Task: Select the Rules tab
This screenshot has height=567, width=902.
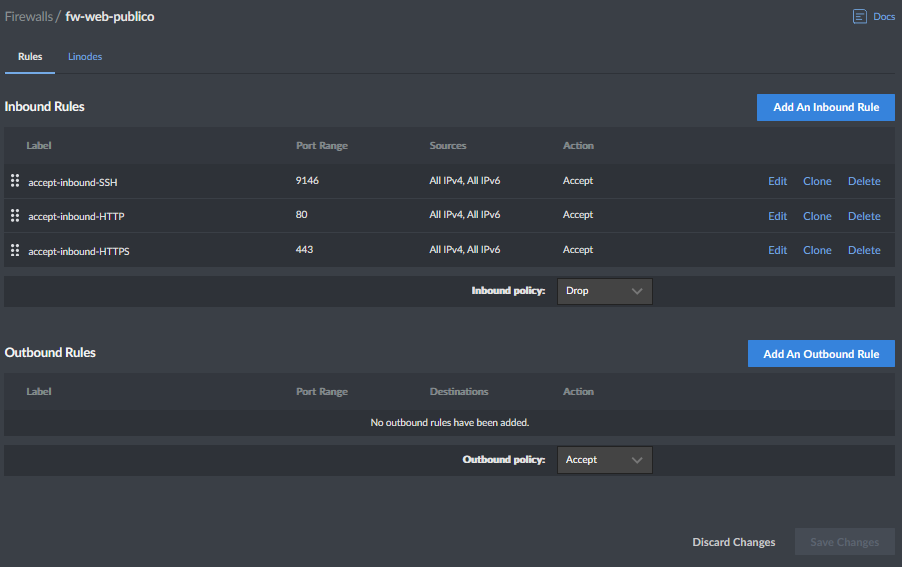Action: coord(30,57)
